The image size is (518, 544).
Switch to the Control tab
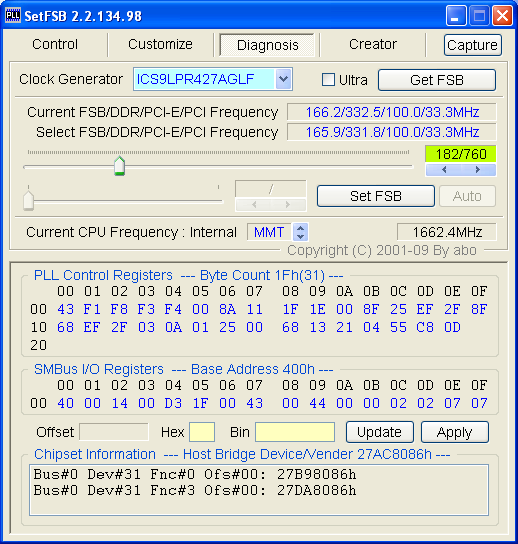pyautogui.click(x=55, y=44)
